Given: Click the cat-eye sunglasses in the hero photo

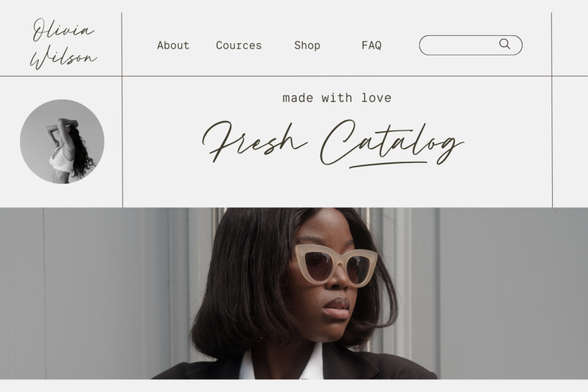Looking at the screenshot, I should [335, 266].
